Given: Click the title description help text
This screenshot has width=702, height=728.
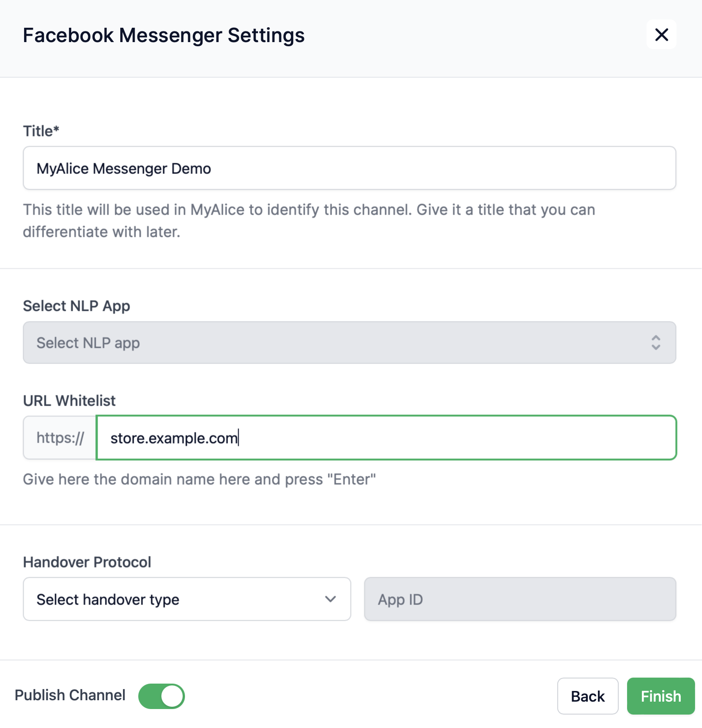Looking at the screenshot, I should [309, 221].
